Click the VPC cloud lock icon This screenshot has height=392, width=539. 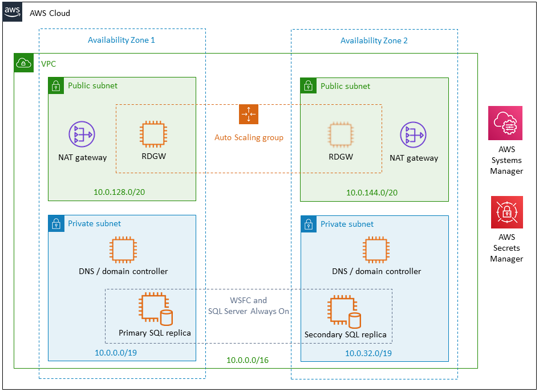click(x=24, y=63)
